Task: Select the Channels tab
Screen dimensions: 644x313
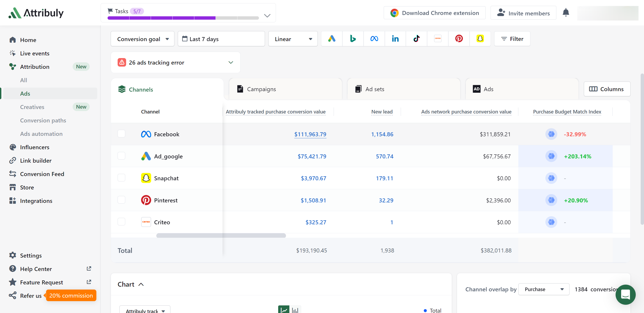Action: tap(167, 89)
